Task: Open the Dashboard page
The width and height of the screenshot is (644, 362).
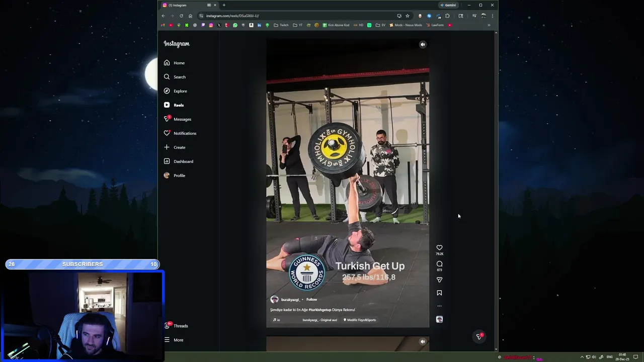Action: [178, 161]
